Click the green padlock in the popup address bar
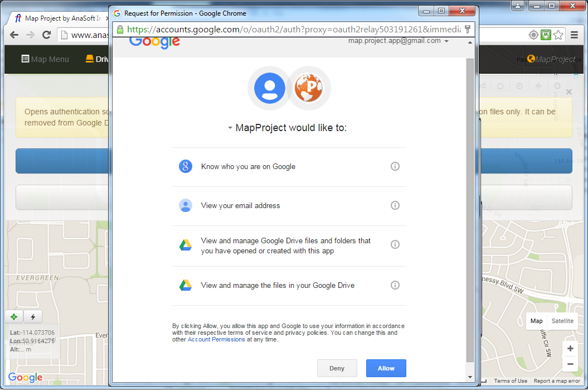The image size is (588, 390). coord(120,29)
